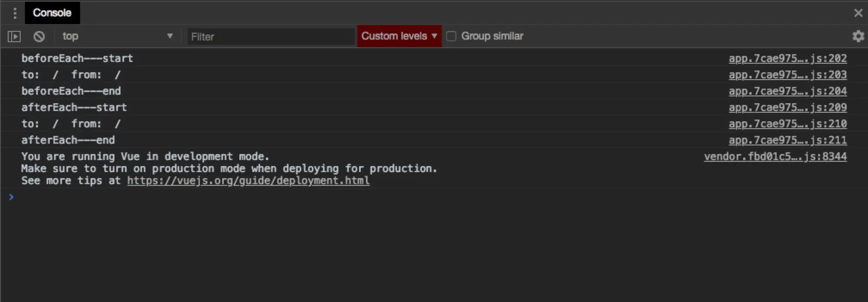Select the 'beforeEach---start' log message
Viewport: 868px width, 302px height.
(77, 59)
